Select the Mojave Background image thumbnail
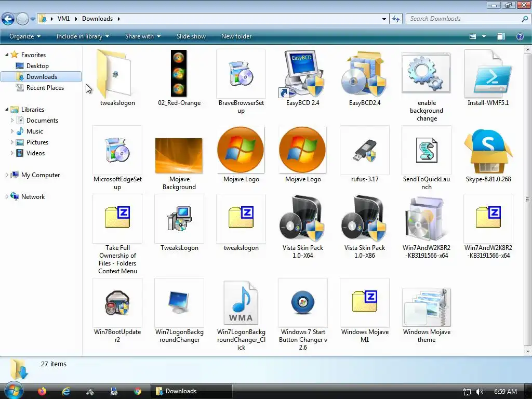 (179, 156)
